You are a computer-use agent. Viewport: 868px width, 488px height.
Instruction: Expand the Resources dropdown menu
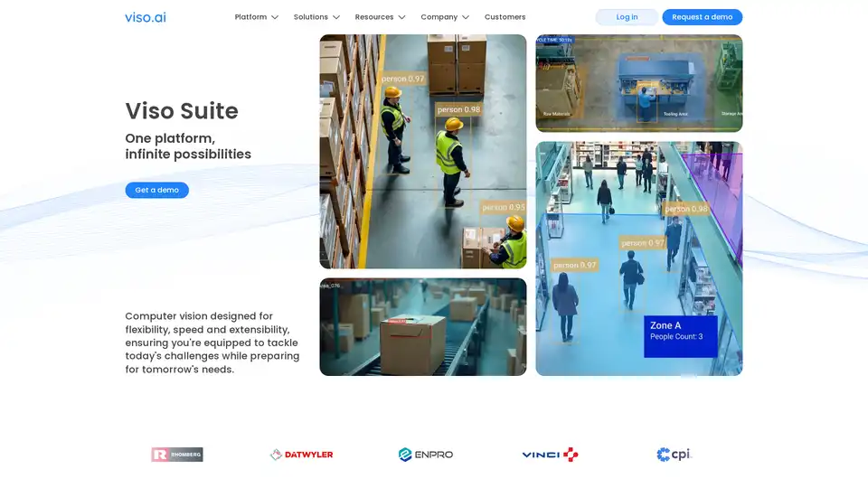pyautogui.click(x=380, y=17)
